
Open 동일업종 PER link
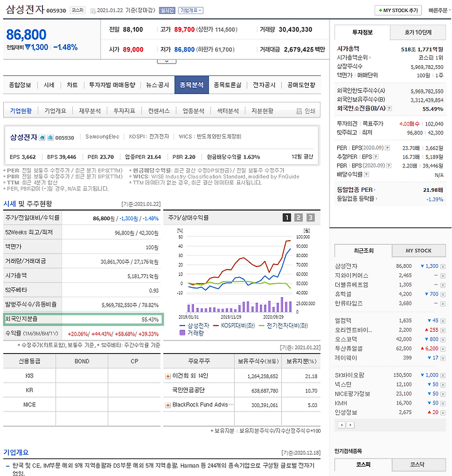click(356, 190)
